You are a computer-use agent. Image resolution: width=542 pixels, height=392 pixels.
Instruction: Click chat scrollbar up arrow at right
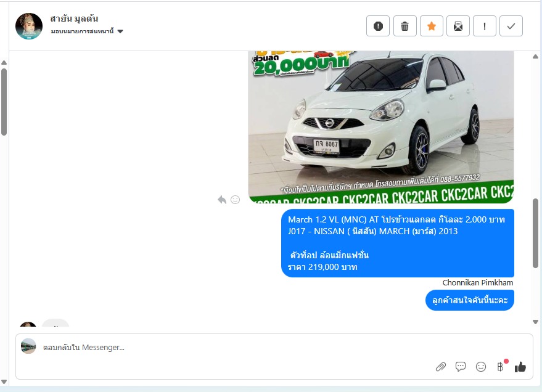tap(535, 56)
